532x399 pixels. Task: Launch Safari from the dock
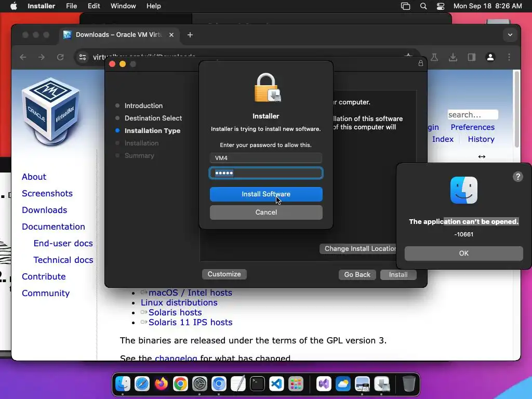click(x=142, y=384)
